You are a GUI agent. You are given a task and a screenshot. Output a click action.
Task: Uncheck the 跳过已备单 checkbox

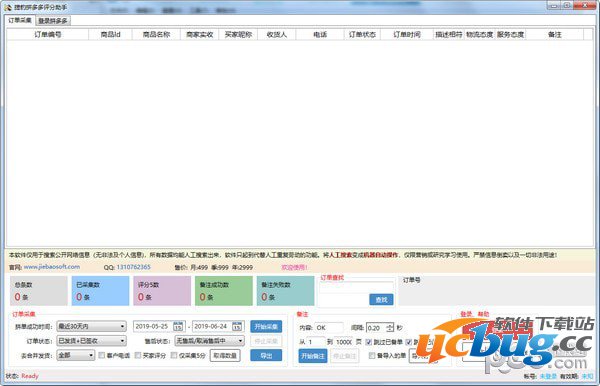368,342
